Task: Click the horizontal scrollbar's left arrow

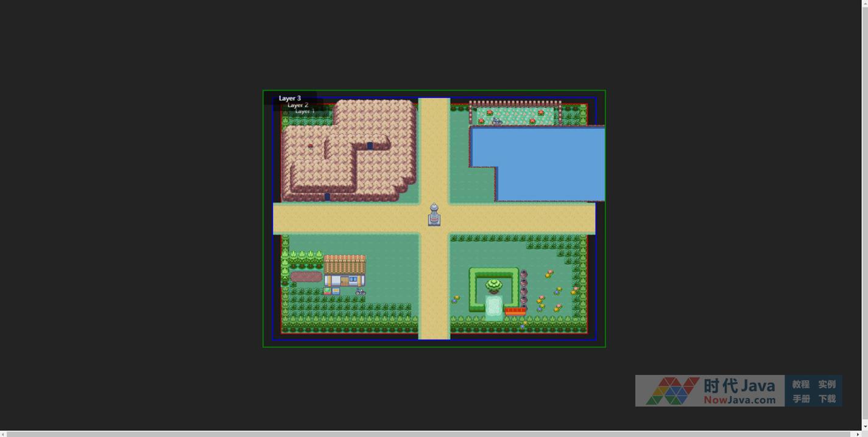Action: pos(2,434)
